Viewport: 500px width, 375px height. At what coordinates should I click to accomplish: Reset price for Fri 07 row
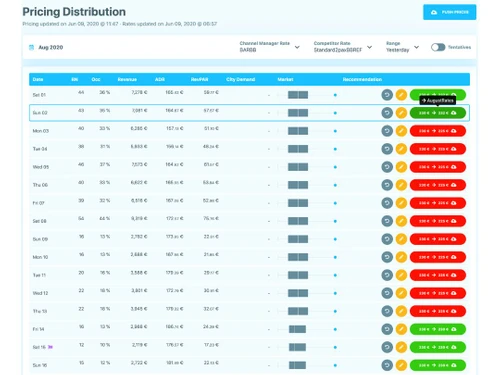click(387, 203)
